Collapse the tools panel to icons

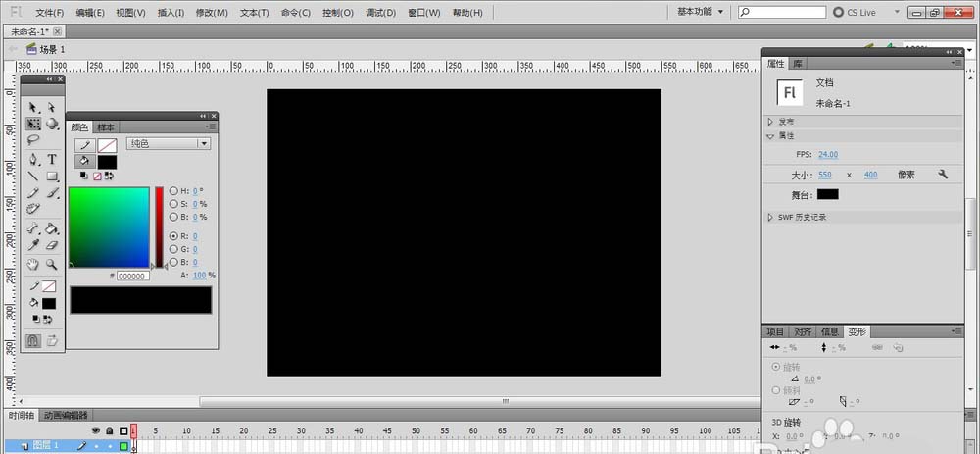pos(49,79)
